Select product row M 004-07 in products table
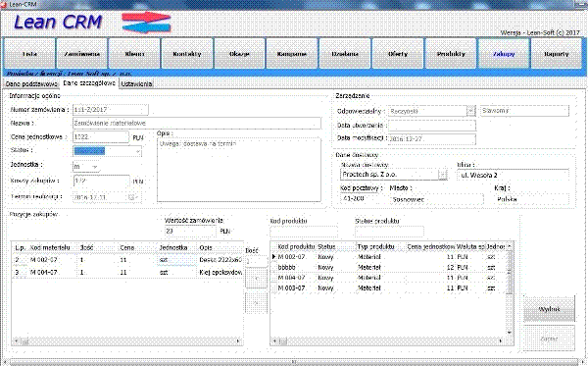 (389, 278)
